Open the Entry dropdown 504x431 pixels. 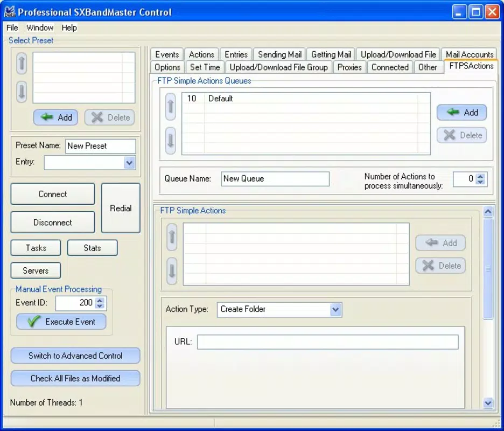pyautogui.click(x=129, y=163)
